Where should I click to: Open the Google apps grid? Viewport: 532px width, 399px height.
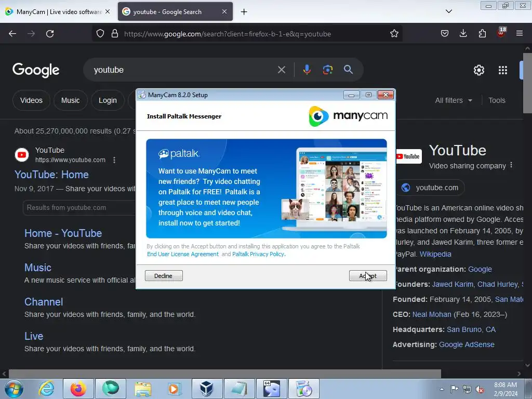503,70
